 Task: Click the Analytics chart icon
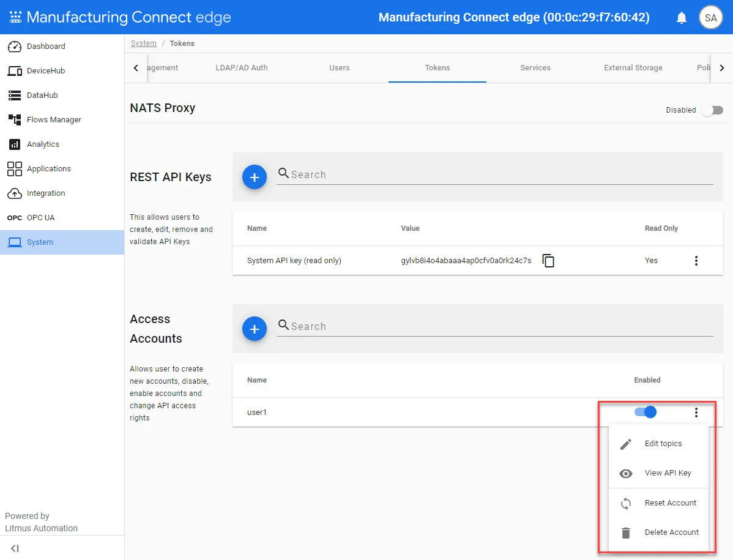click(x=15, y=144)
